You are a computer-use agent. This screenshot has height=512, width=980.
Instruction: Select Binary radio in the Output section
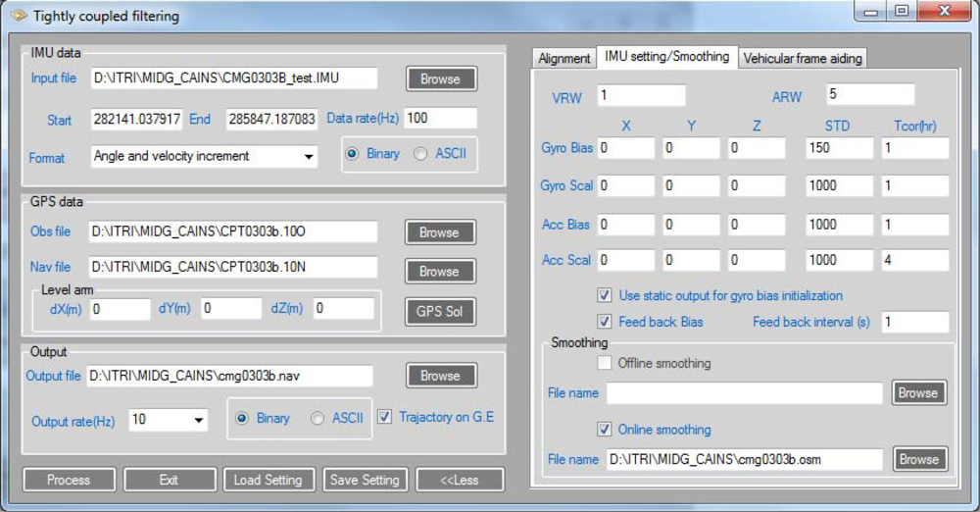click(241, 418)
